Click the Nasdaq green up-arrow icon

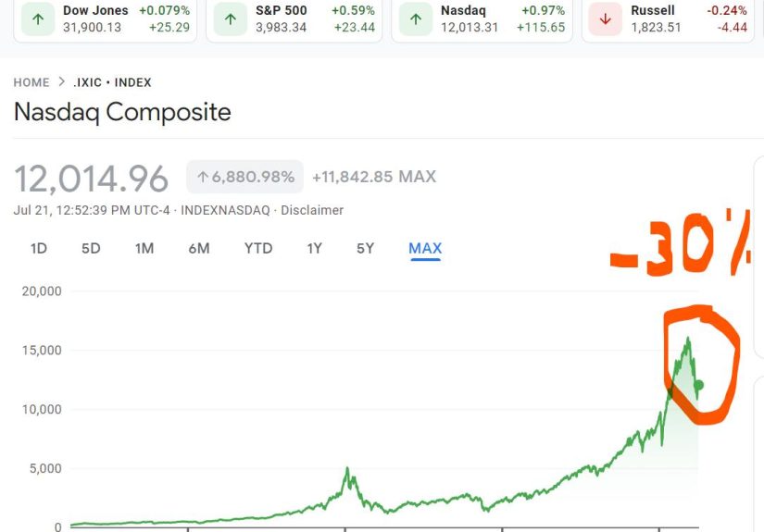(415, 19)
